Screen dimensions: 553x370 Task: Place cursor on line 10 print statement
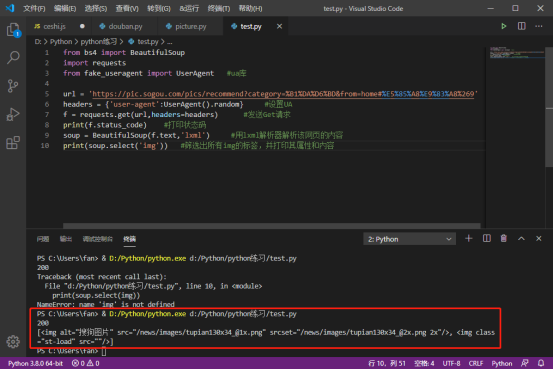click(x=115, y=146)
